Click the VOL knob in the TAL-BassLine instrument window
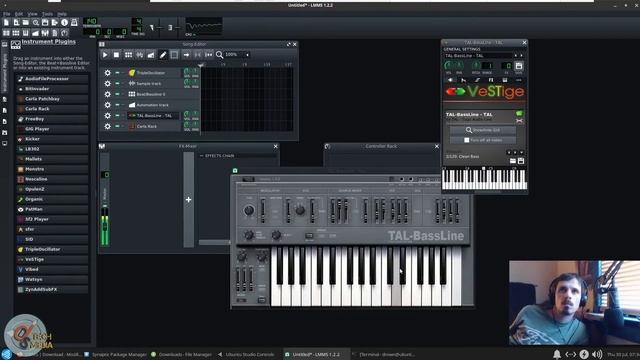640x360 pixels. (x=448, y=65)
